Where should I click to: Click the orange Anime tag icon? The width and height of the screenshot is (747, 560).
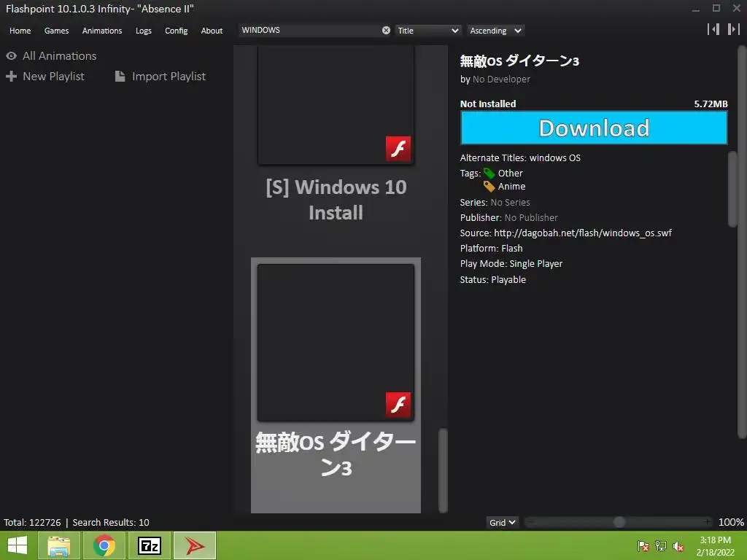489,186
